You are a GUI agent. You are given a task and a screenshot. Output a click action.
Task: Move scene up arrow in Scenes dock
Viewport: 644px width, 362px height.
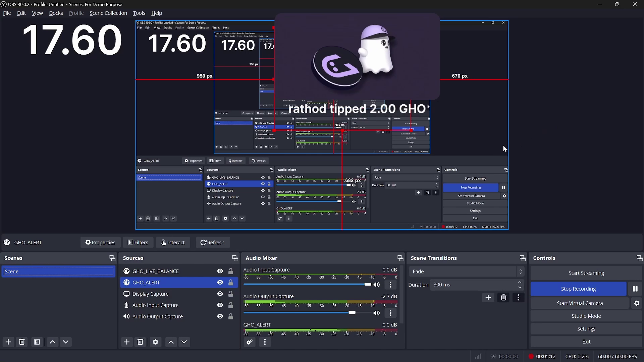(x=53, y=342)
